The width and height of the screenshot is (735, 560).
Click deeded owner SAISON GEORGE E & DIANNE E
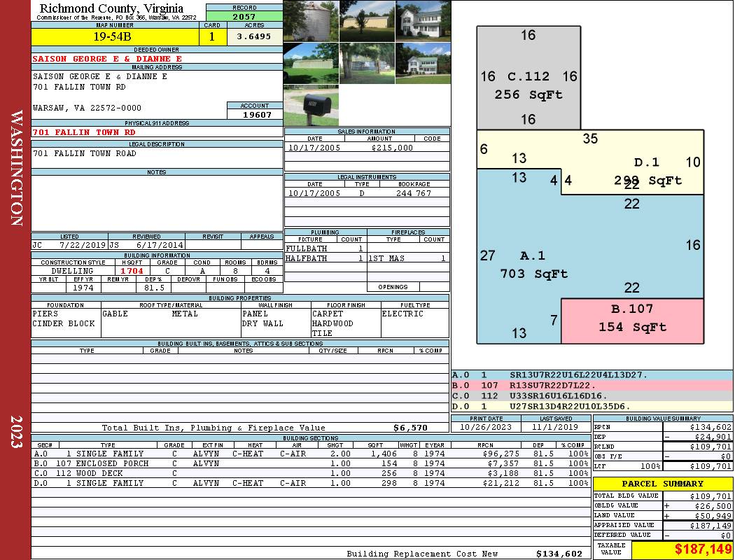pyautogui.click(x=107, y=59)
